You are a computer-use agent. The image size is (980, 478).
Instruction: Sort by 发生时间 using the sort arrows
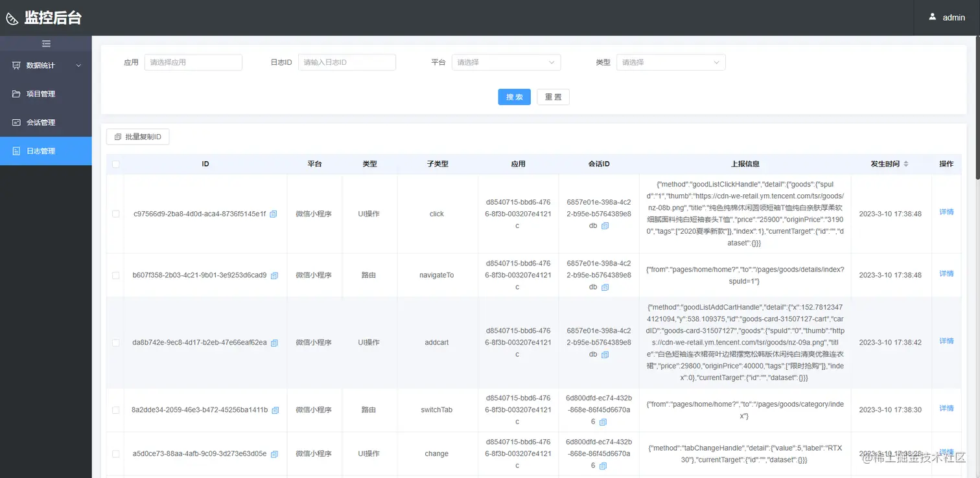[906, 164]
